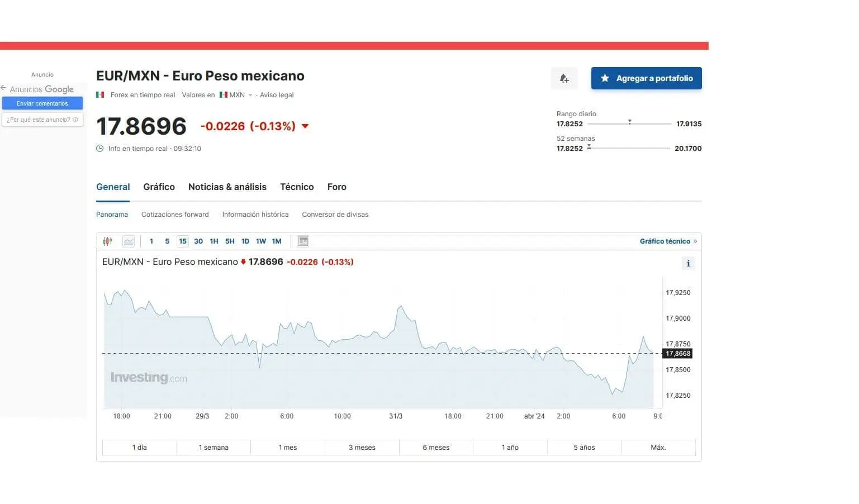Click Enviar comentarios button

click(42, 103)
